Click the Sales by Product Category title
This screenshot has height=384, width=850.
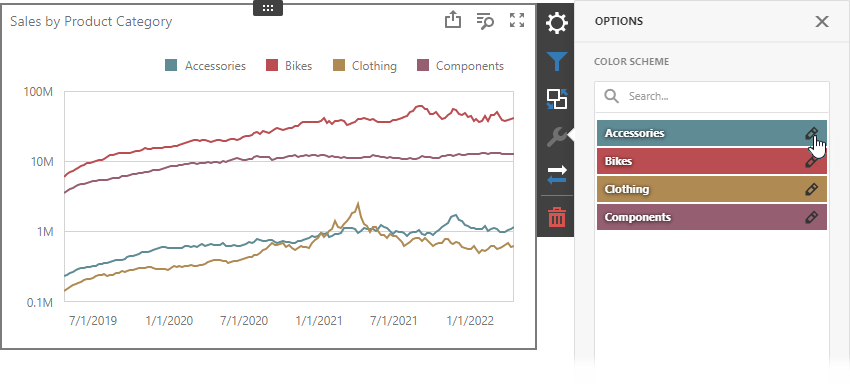click(x=91, y=22)
